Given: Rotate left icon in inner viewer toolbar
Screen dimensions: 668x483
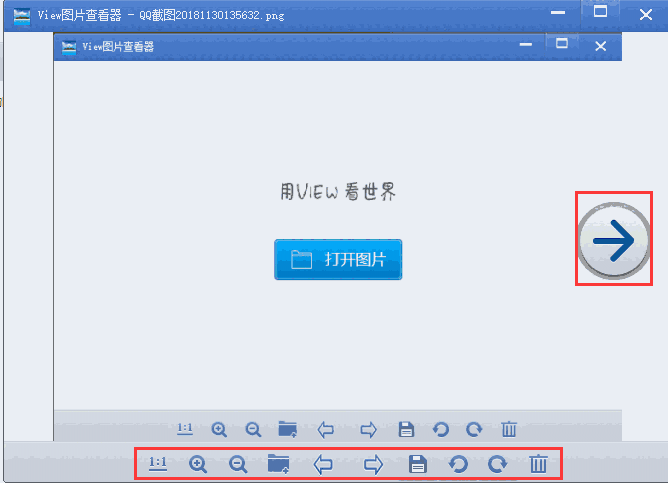Looking at the screenshot, I should [x=441, y=429].
